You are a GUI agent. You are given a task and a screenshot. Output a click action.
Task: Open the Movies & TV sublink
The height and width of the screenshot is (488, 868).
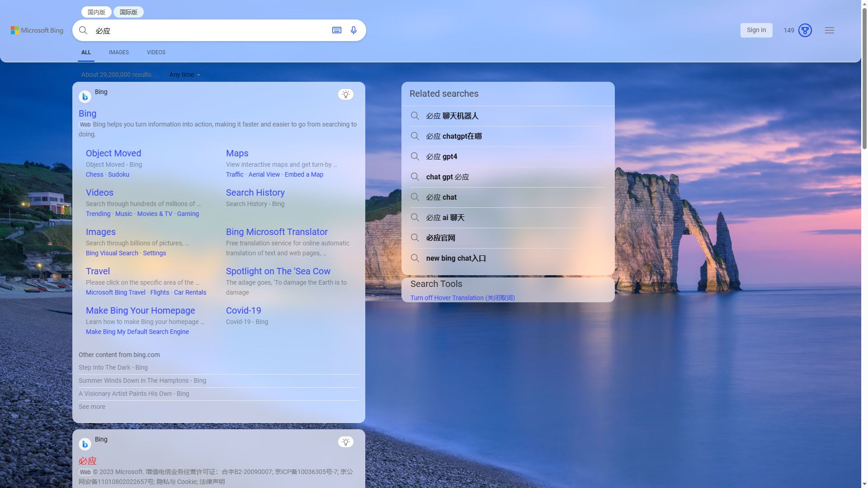pyautogui.click(x=155, y=214)
